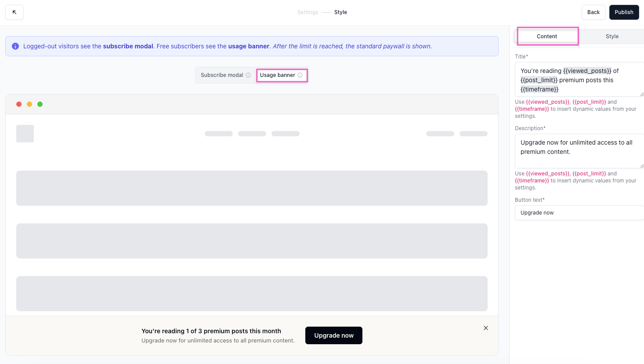The image size is (644, 364).
Task: Focus the Title text area
Action: [578, 80]
